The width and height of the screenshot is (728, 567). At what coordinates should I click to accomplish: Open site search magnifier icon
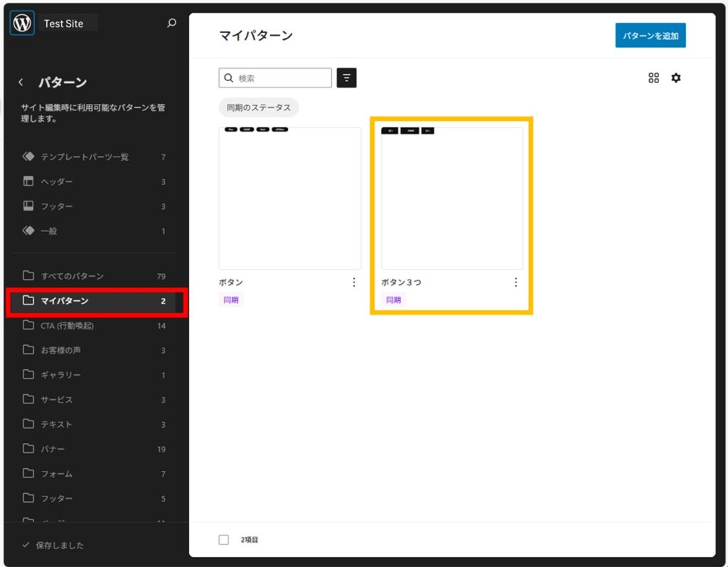tap(171, 23)
